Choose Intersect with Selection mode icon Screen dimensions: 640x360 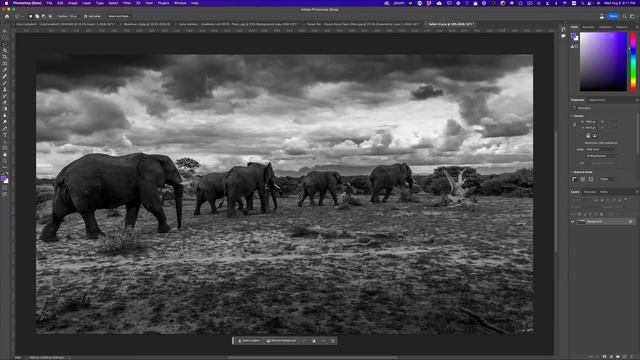point(50,16)
